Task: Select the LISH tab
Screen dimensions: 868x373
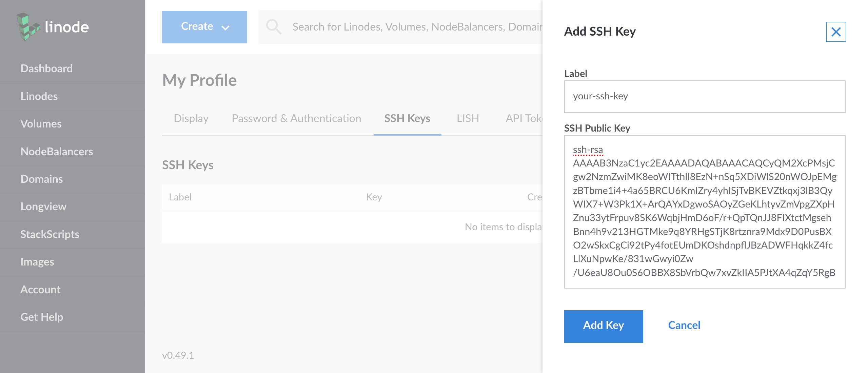Action: (468, 118)
